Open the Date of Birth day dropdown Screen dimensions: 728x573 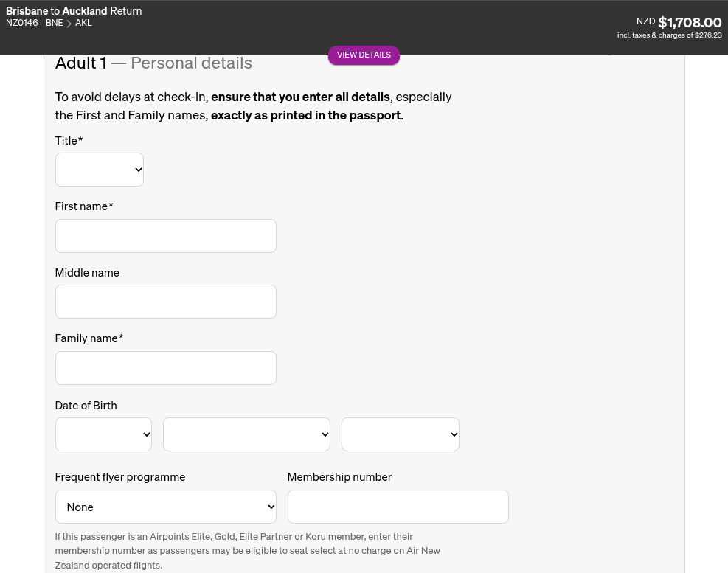point(103,434)
